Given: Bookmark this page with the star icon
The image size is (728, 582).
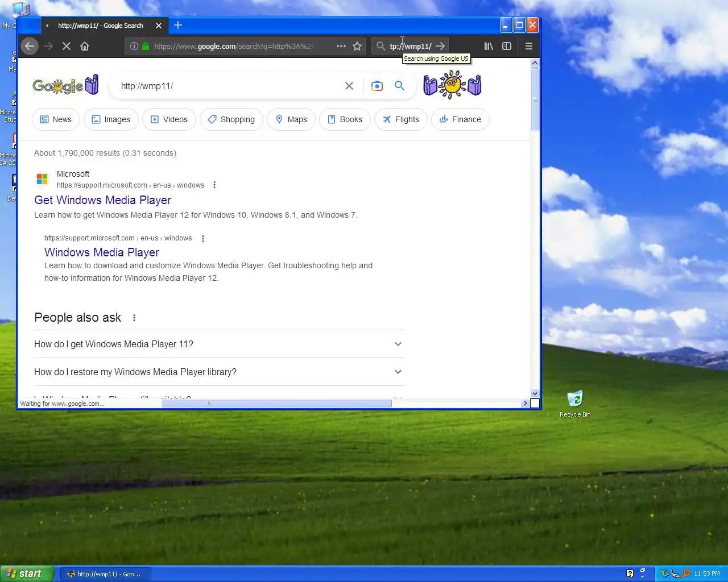Looking at the screenshot, I should (x=357, y=46).
